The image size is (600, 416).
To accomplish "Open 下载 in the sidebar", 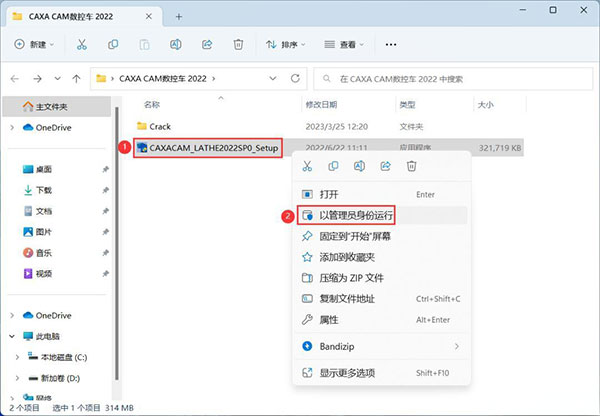I will click(x=44, y=190).
